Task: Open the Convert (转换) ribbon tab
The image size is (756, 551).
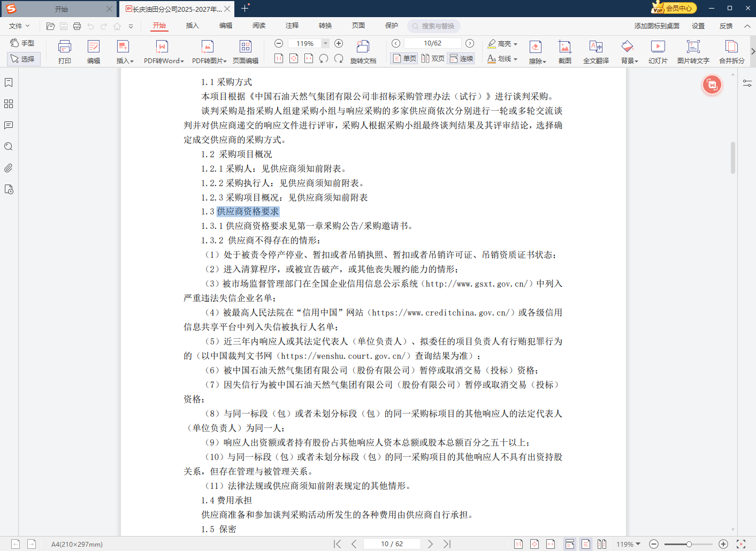Action: 325,26
